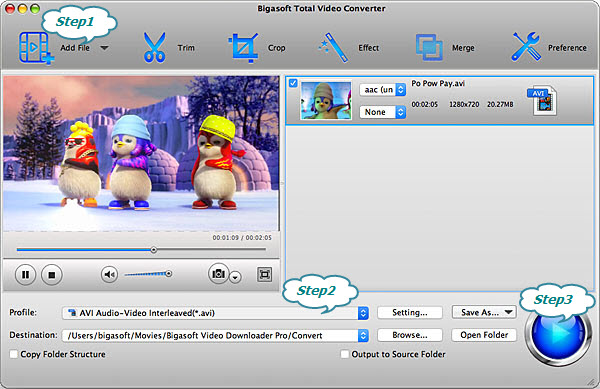
Task: Enable Output to Source Folder checkbox
Action: click(x=345, y=354)
